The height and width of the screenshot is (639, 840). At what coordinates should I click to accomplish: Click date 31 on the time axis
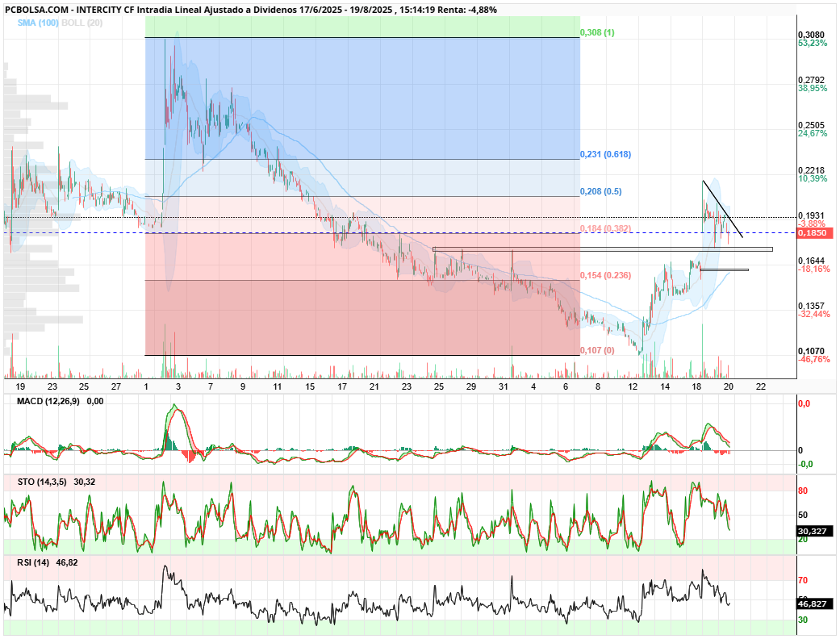[503, 386]
